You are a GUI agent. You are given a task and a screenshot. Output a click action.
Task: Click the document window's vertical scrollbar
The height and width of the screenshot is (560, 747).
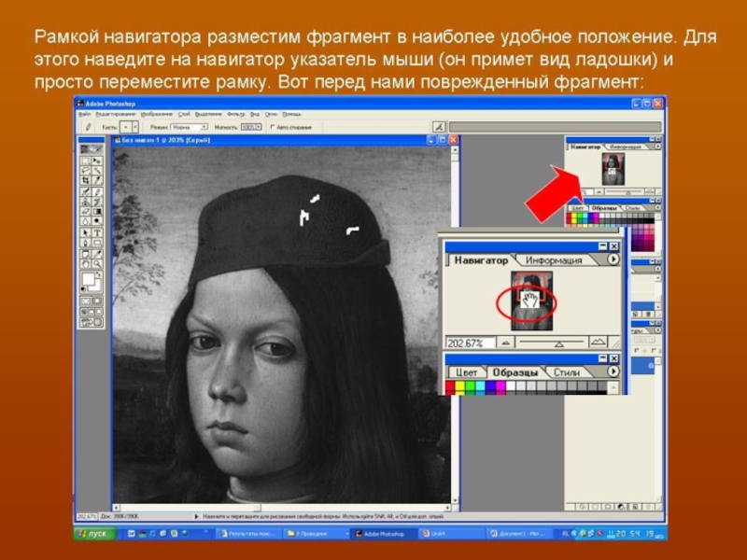(455, 324)
